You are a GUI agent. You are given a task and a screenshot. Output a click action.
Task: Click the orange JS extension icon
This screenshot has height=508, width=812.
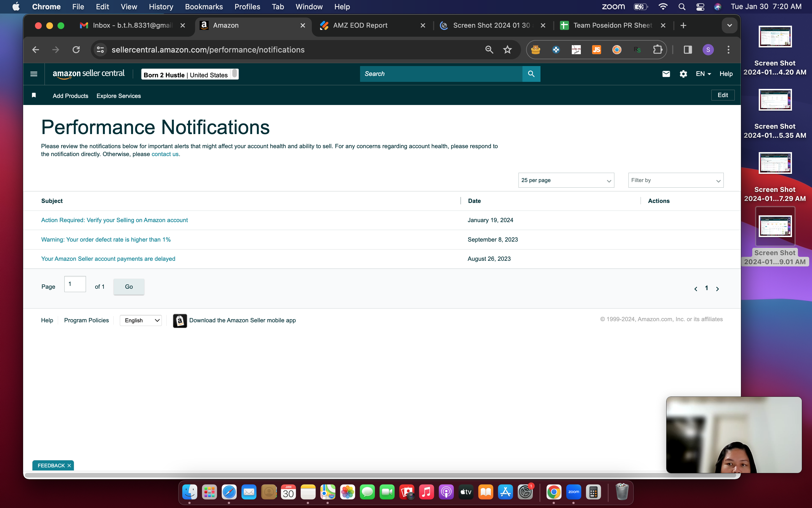[596, 50]
